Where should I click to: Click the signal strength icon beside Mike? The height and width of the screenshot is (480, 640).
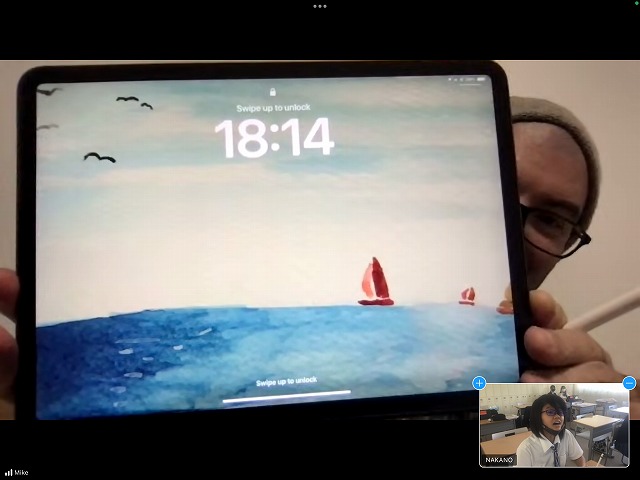[x=8, y=473]
